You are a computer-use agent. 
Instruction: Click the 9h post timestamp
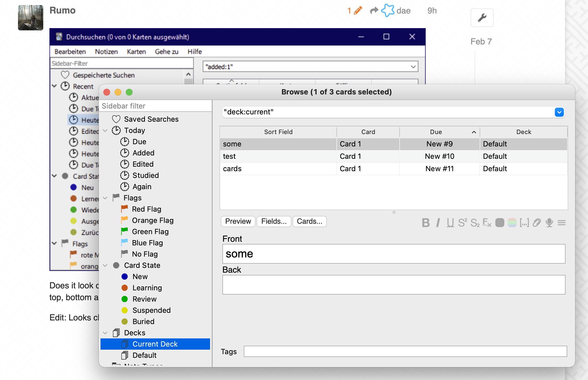432,11
